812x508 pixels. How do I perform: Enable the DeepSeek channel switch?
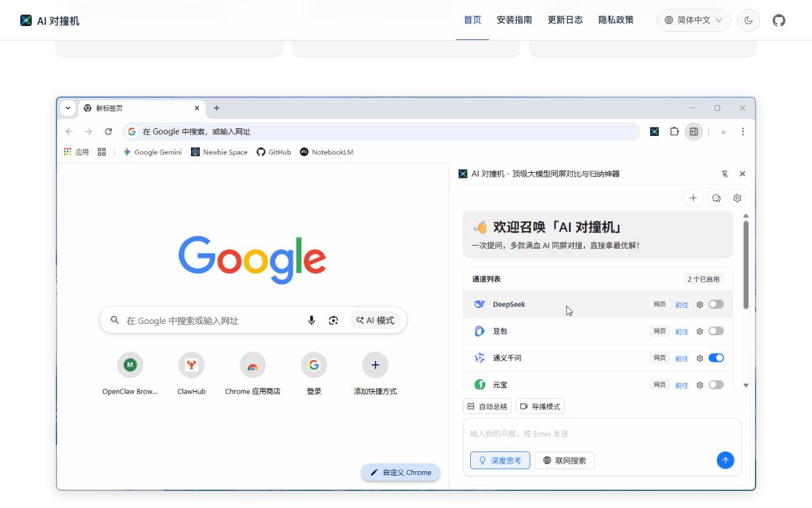(x=716, y=304)
